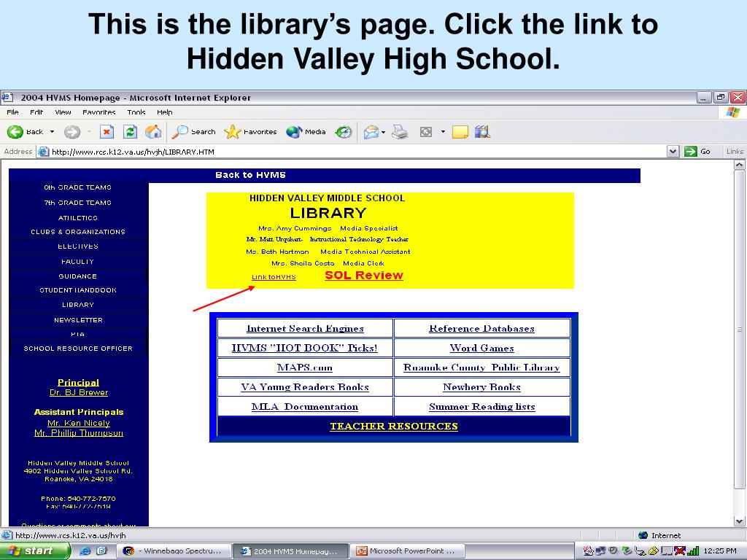Click Back to HVMS link
Screen dimensions: 747x560
[251, 175]
